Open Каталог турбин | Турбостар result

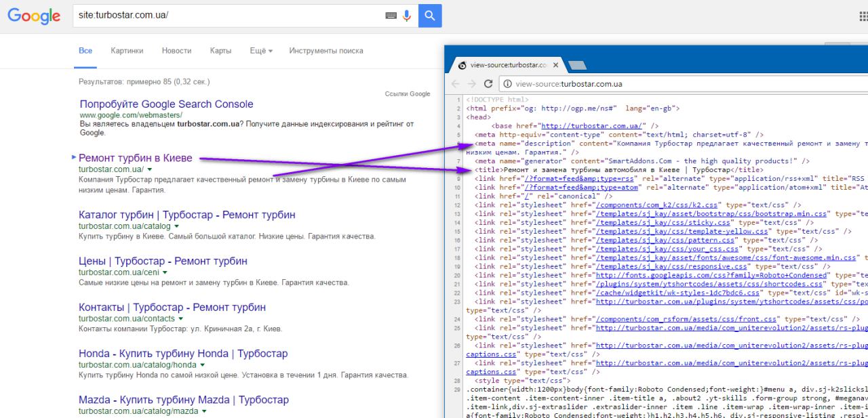187,215
